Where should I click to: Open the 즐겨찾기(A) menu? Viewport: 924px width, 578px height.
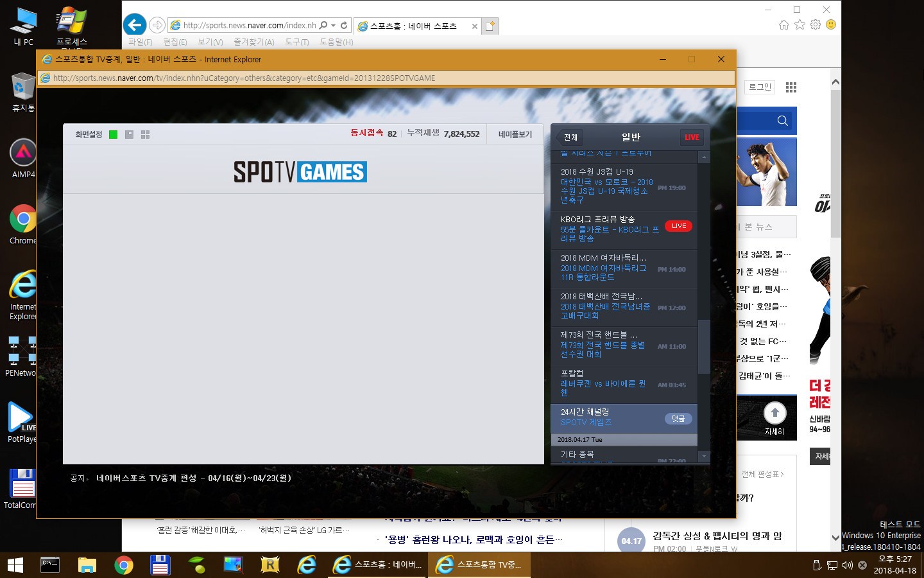tap(253, 42)
